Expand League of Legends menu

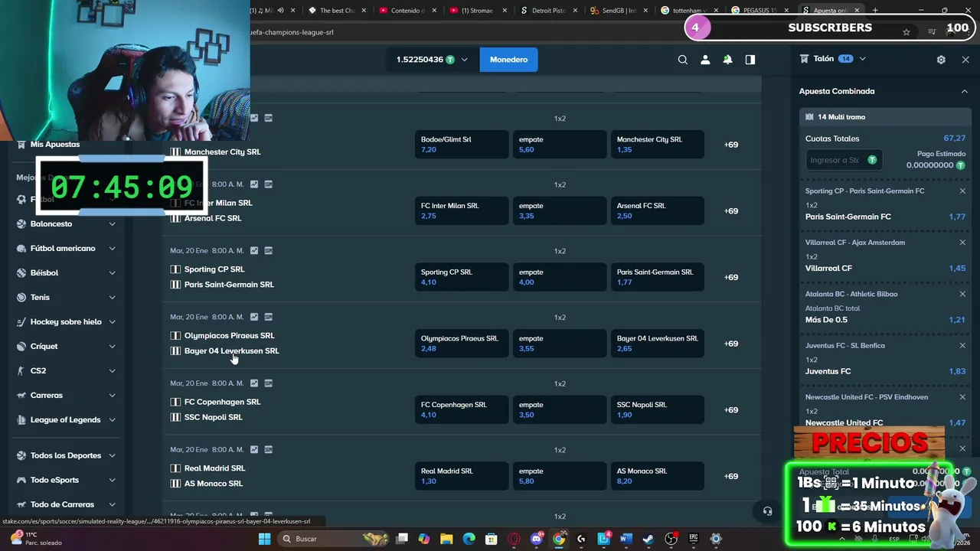(112, 420)
